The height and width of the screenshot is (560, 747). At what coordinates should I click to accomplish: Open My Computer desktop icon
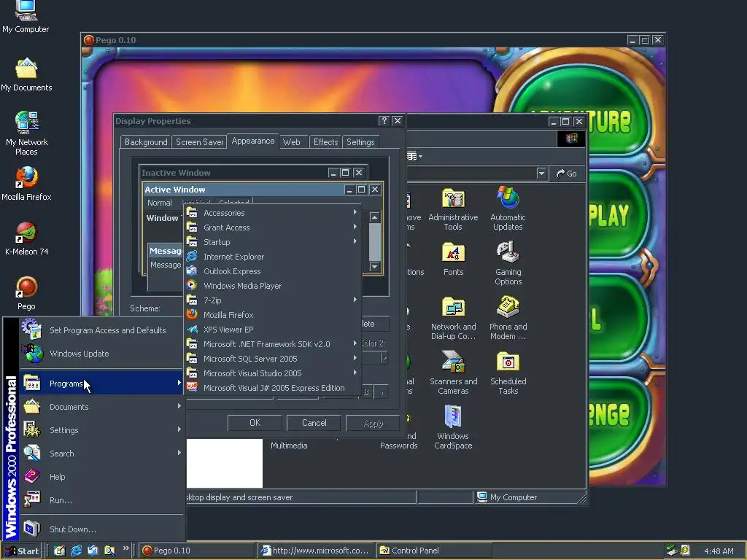(26, 17)
